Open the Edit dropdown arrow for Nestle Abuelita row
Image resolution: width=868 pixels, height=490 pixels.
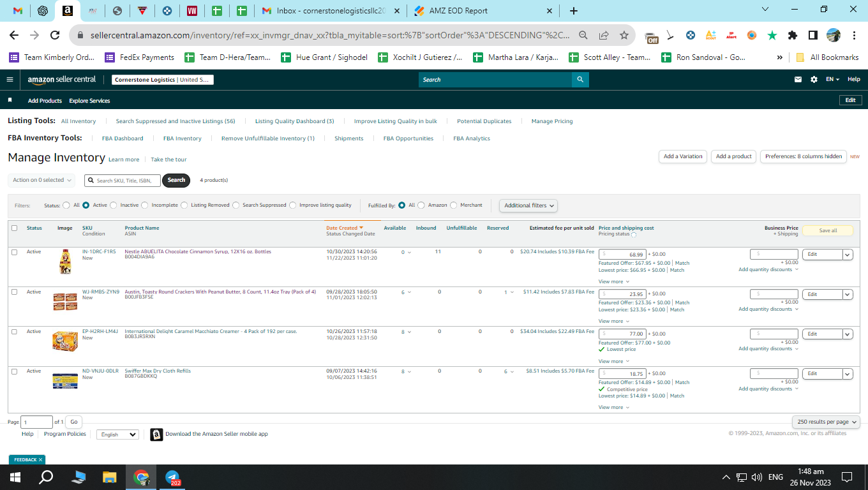(x=848, y=255)
